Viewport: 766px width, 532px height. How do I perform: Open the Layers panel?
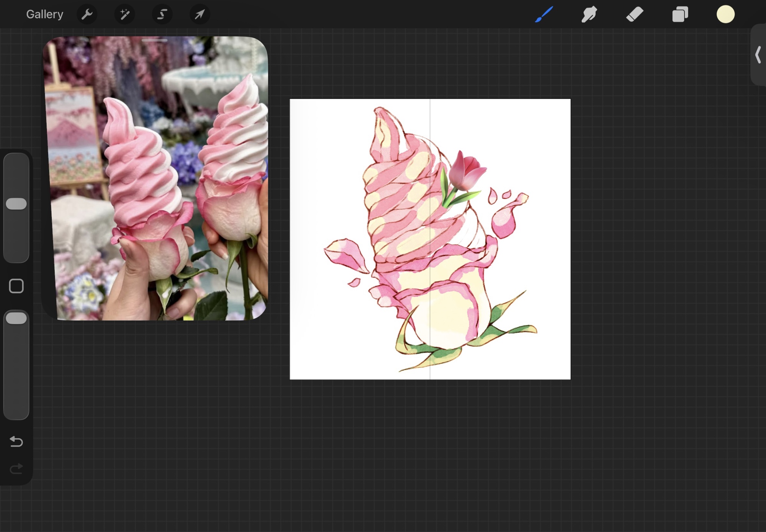(x=680, y=15)
